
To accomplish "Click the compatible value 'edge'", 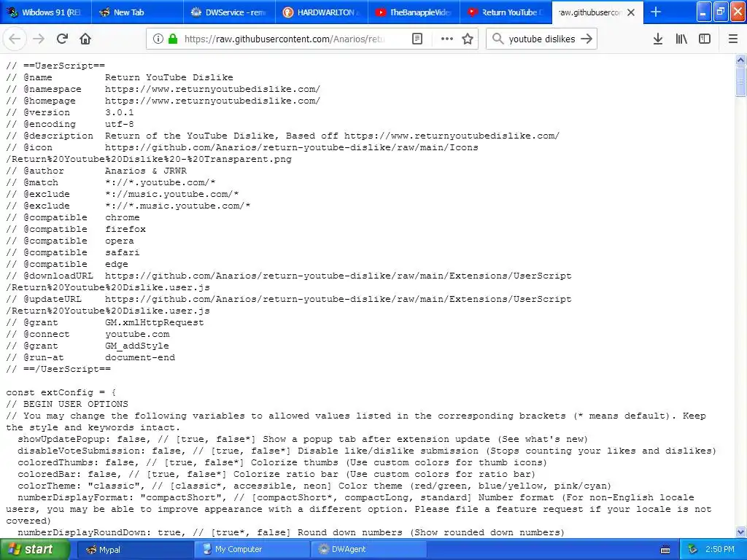I will (117, 264).
